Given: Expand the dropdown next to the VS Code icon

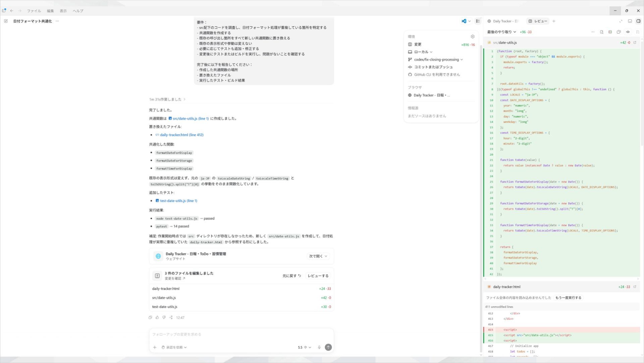Looking at the screenshot, I should (470, 21).
